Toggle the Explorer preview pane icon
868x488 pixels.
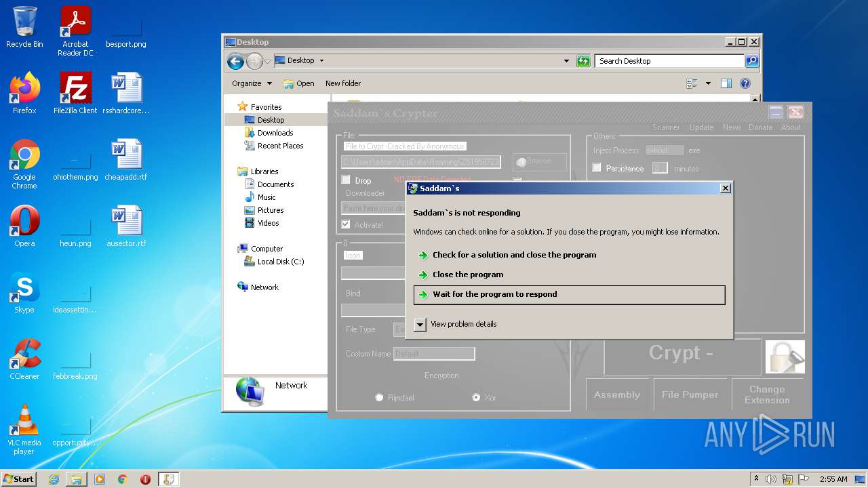(726, 83)
